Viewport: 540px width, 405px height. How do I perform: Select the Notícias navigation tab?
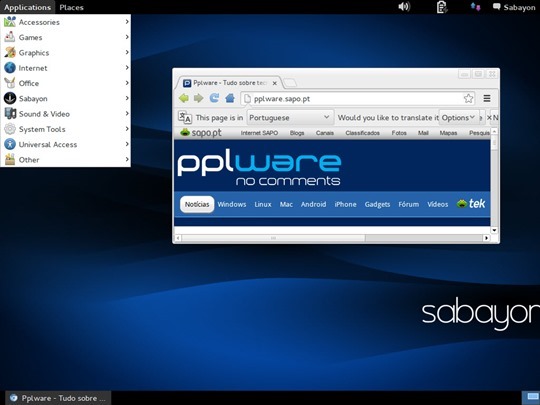coord(197,205)
